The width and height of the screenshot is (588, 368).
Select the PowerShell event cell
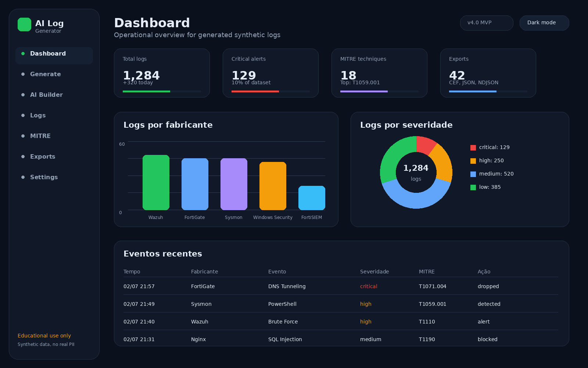282,304
